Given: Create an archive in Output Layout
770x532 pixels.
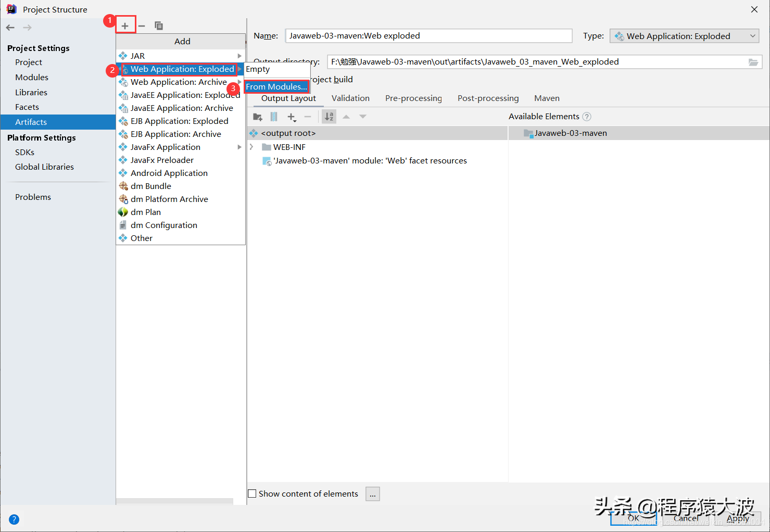Looking at the screenshot, I should click(x=274, y=117).
